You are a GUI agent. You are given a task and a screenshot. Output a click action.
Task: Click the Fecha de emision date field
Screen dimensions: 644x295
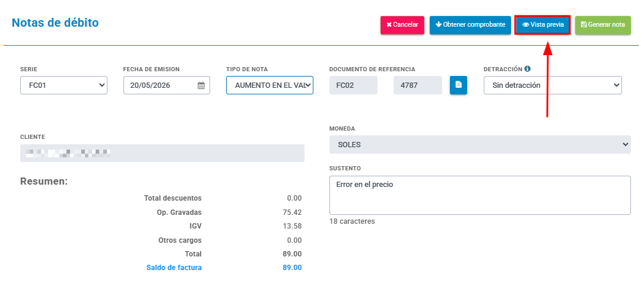[166, 85]
